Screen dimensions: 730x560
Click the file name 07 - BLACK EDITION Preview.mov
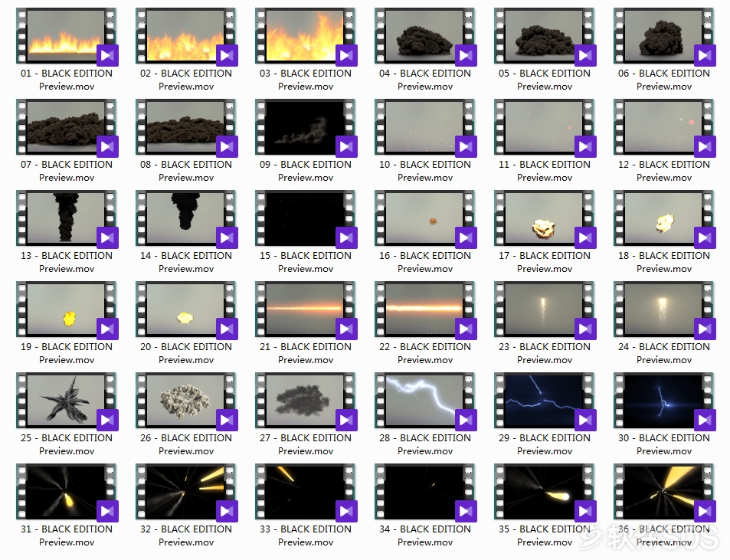click(x=66, y=171)
